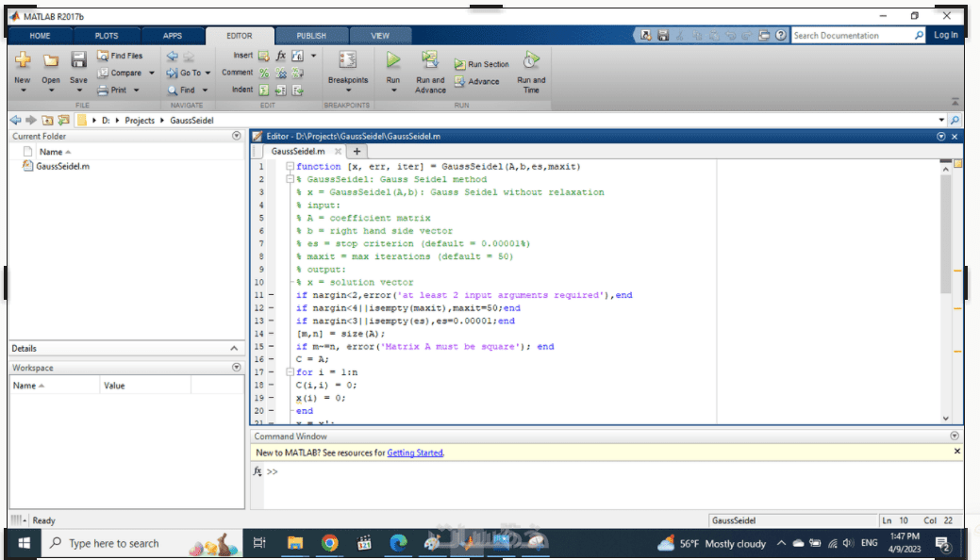
Task: Open the Compare dropdown arrow
Action: pyautogui.click(x=151, y=73)
